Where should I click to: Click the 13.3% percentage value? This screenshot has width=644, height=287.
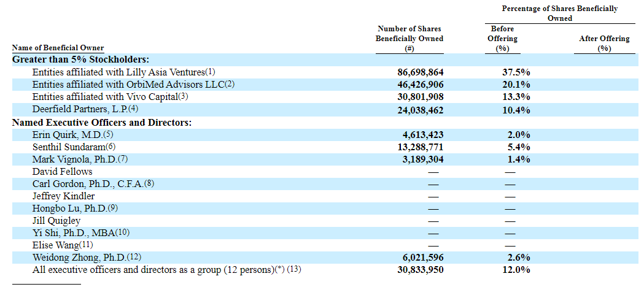pyautogui.click(x=516, y=98)
